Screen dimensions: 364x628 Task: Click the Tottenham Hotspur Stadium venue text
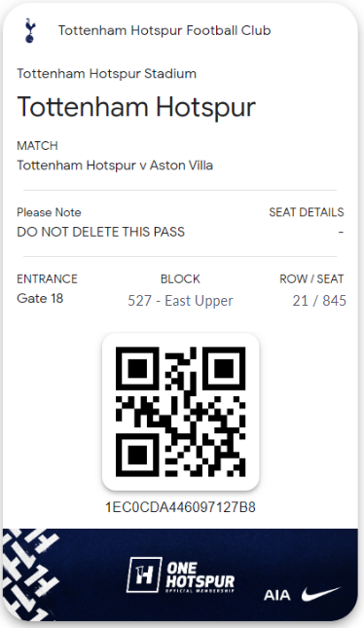point(106,74)
